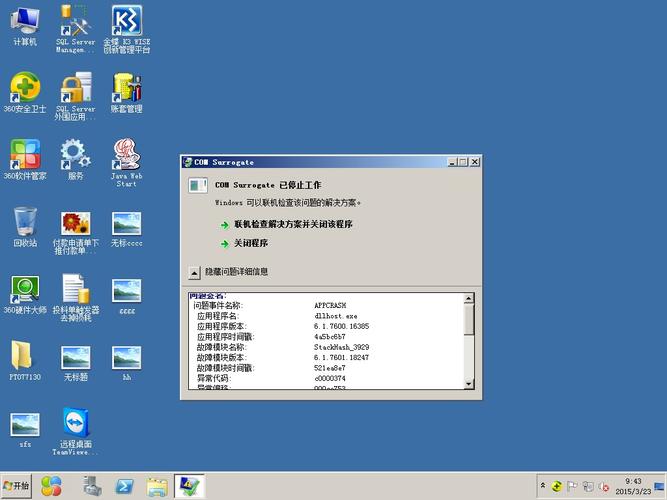Open 360软件管家 desktop shortcut
The width and height of the screenshot is (667, 500).
click(x=25, y=155)
